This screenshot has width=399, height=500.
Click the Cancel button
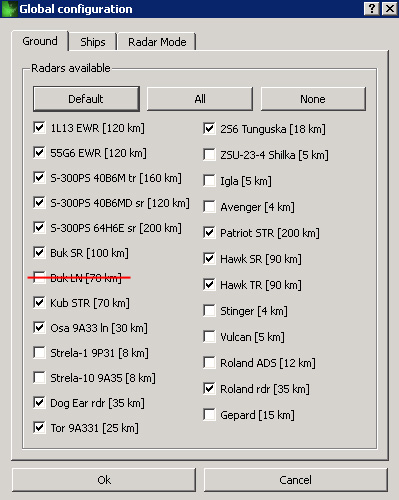[x=295, y=480]
